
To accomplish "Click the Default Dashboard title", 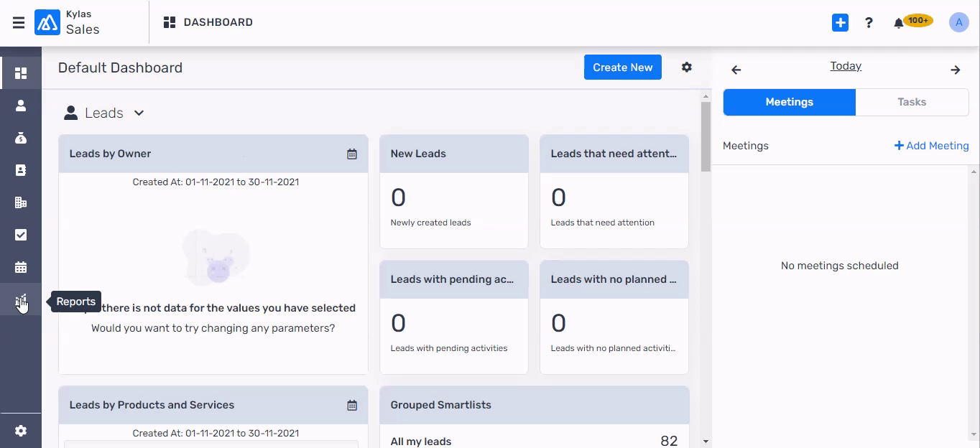I will 120,67.
